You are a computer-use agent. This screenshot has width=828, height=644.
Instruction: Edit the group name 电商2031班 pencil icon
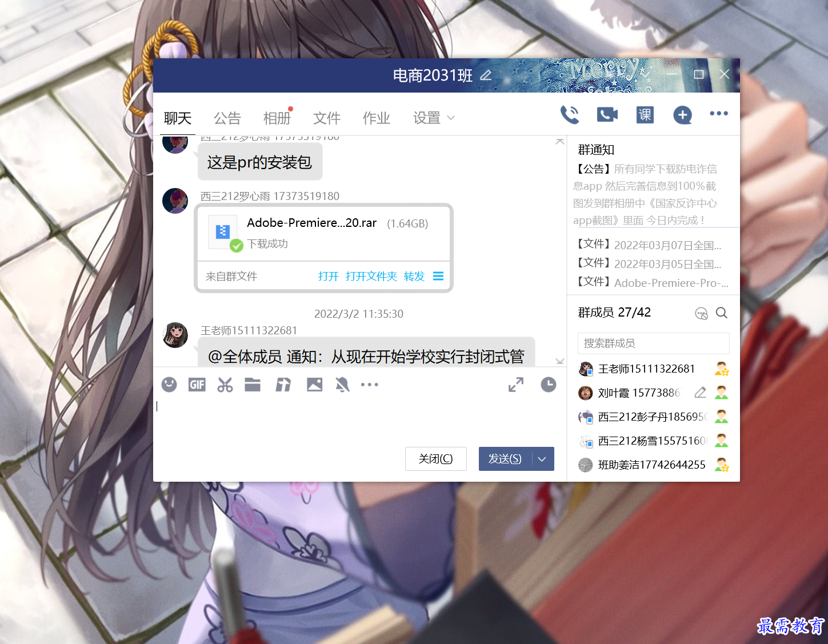[486, 75]
